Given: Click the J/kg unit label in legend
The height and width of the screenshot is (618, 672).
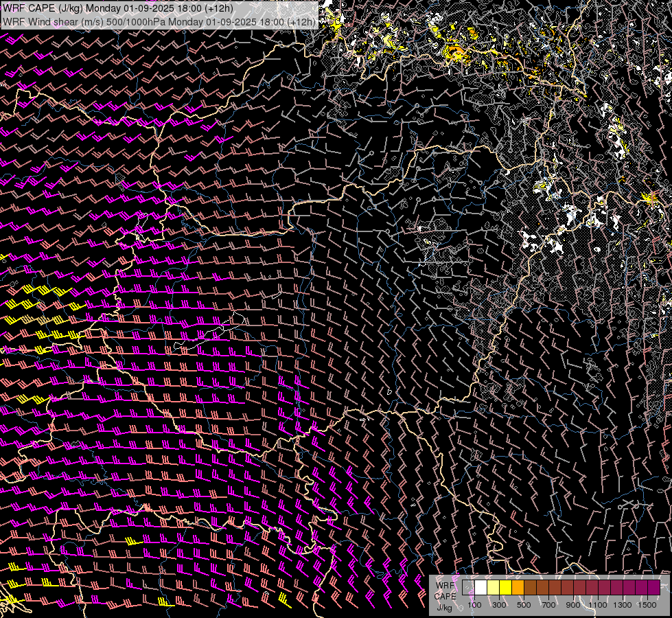Looking at the screenshot, I should 445,608.
